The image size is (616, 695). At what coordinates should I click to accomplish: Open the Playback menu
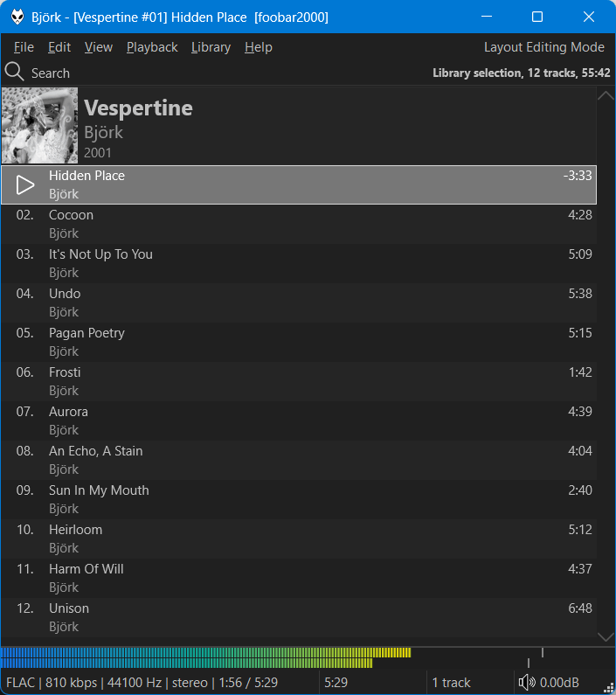(152, 47)
